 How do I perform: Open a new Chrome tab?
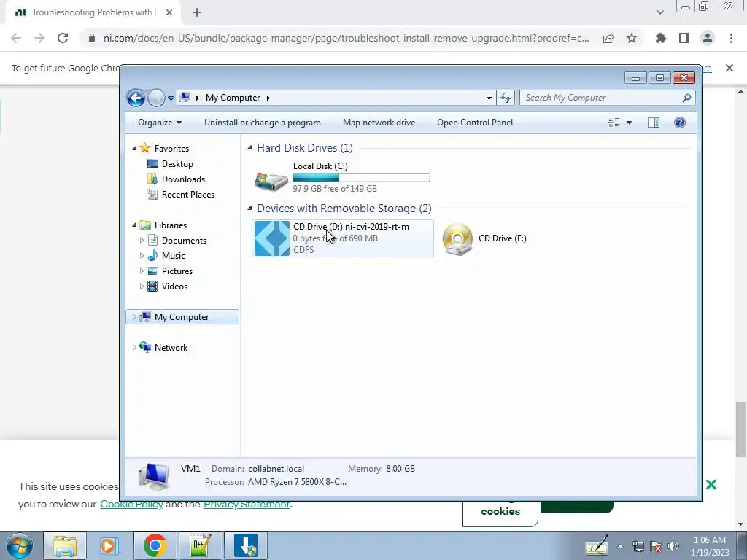coord(197,12)
